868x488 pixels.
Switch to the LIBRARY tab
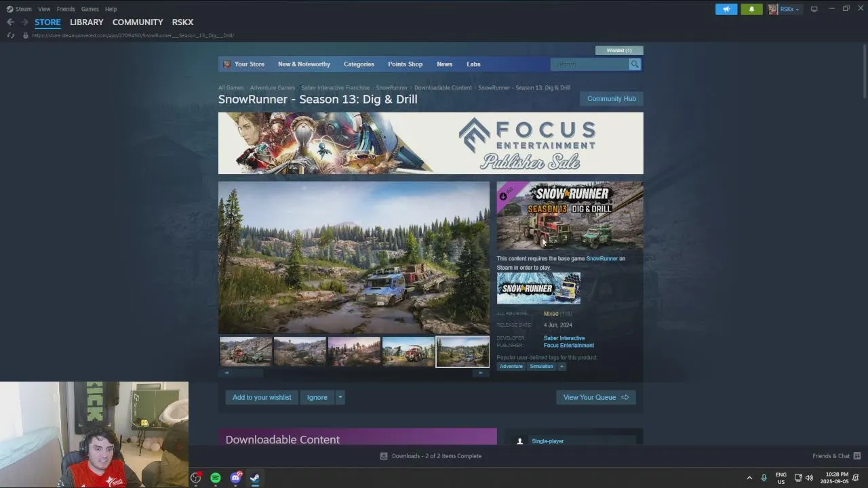point(87,22)
